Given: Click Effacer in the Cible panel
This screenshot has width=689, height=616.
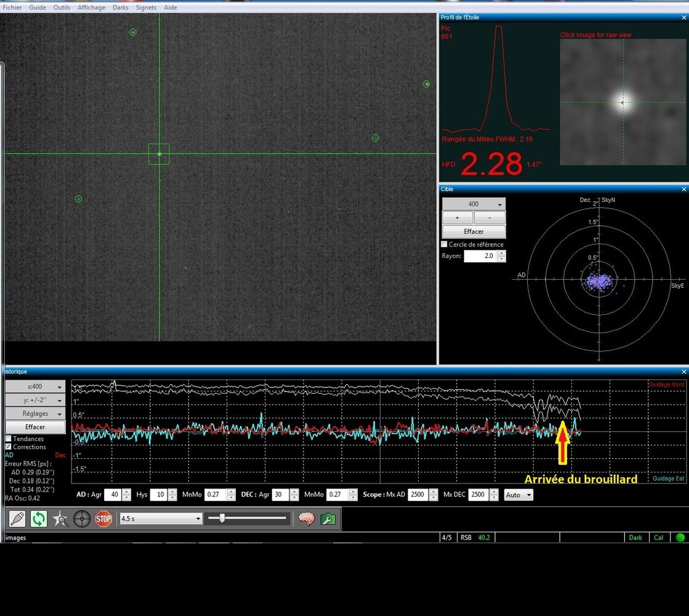Looking at the screenshot, I should (x=473, y=232).
